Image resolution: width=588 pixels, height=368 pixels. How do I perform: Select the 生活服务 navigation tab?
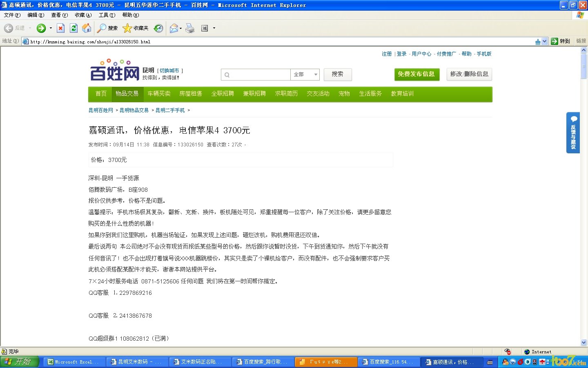(370, 94)
